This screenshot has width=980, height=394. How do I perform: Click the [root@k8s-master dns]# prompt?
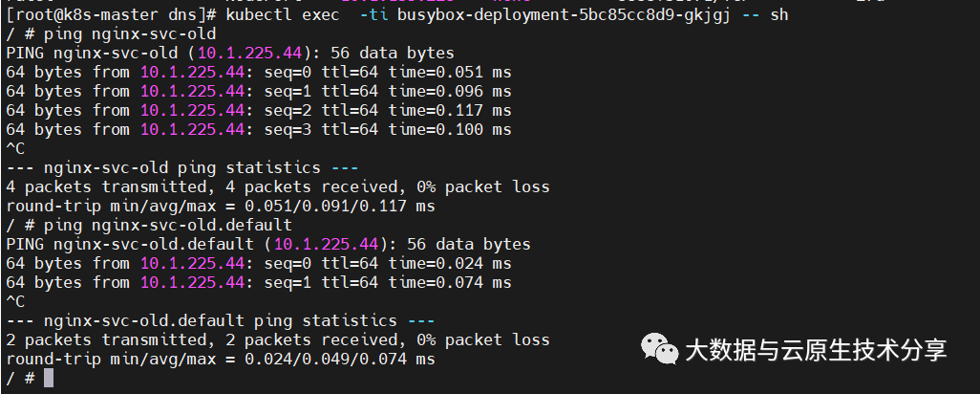click(x=111, y=15)
